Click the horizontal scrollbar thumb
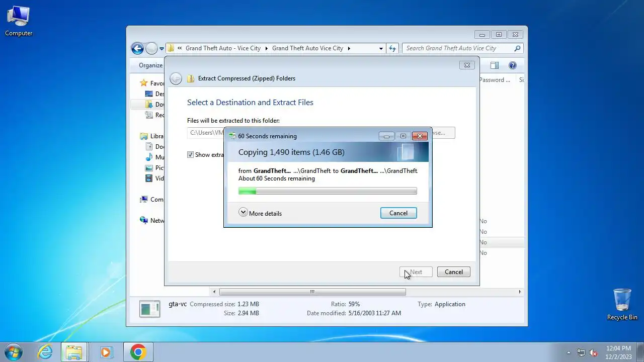This screenshot has width=644, height=362. click(x=312, y=292)
